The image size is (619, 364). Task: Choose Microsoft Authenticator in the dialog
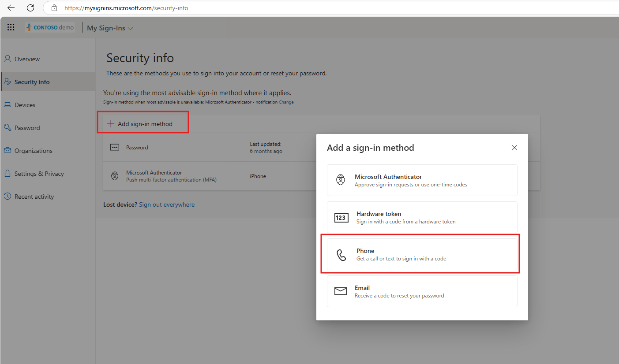(422, 180)
